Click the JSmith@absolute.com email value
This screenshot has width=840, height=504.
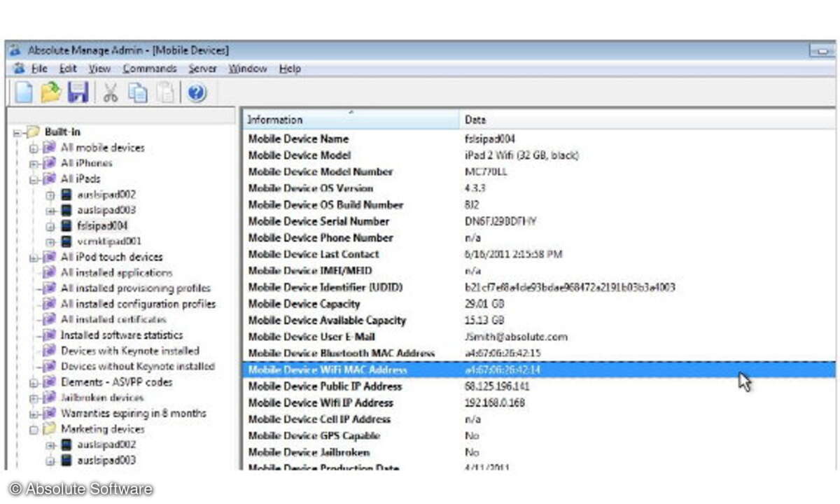click(516, 337)
